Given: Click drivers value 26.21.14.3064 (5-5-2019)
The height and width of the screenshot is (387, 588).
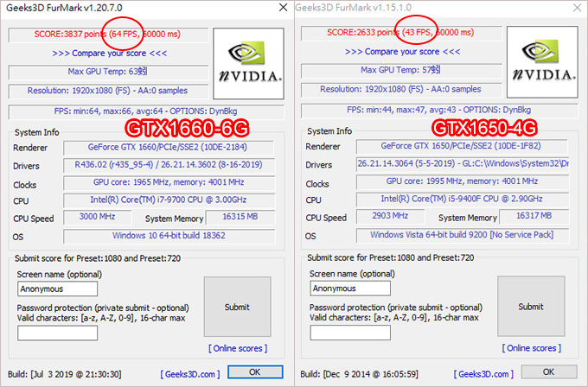Looking at the screenshot, I should [x=463, y=164].
